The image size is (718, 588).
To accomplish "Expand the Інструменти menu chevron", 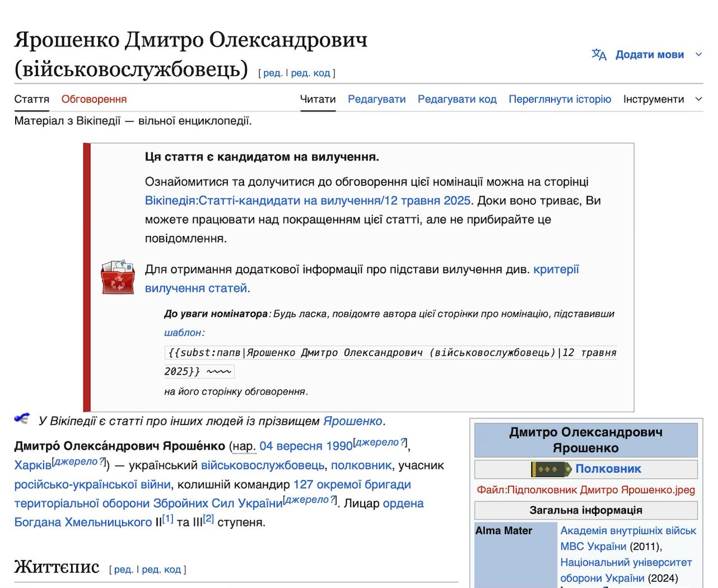I will click(698, 99).
